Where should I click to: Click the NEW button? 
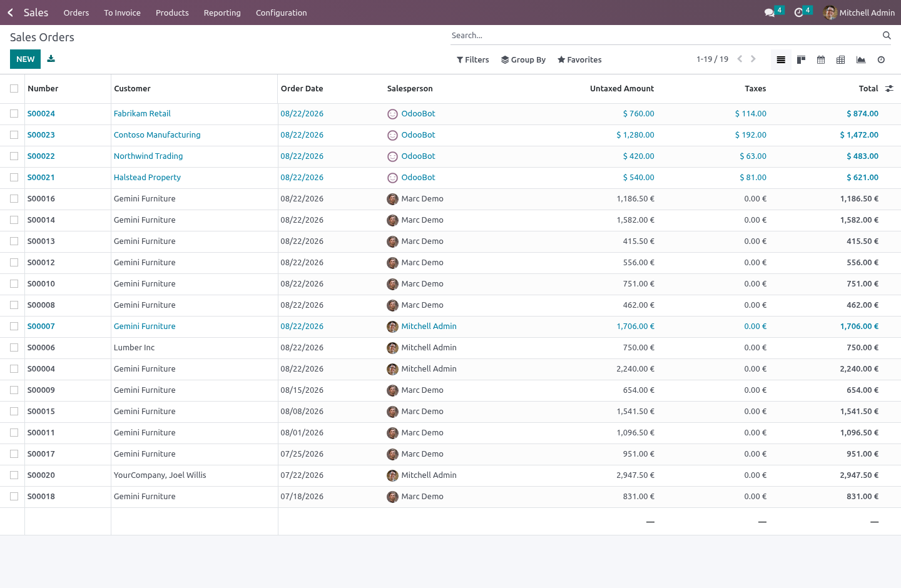[25, 59]
